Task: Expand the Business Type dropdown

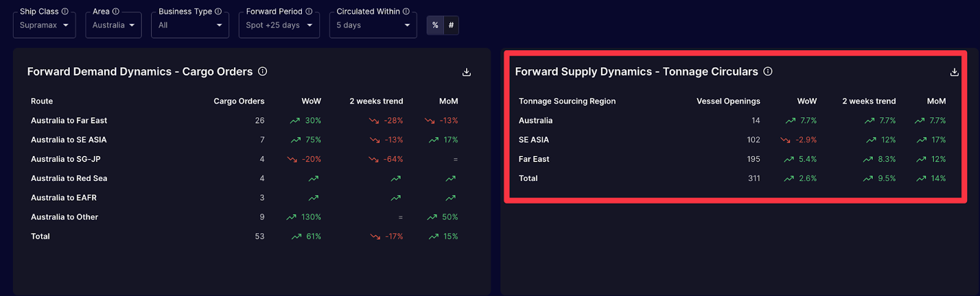Action: pyautogui.click(x=190, y=25)
